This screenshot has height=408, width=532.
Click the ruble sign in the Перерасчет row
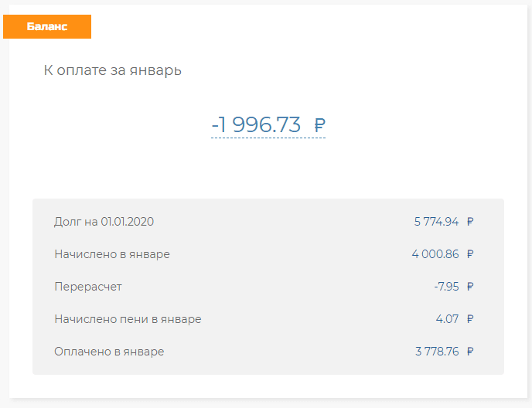click(470, 287)
